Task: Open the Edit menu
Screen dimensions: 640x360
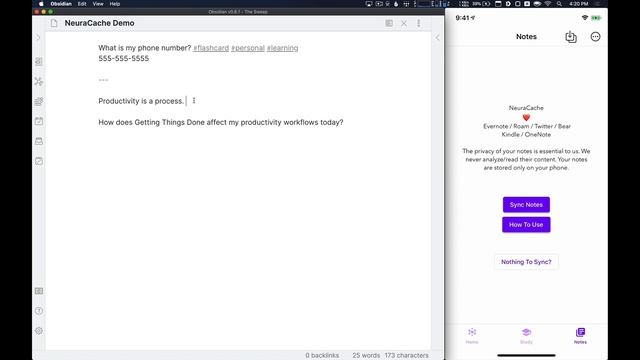Action: point(82,4)
